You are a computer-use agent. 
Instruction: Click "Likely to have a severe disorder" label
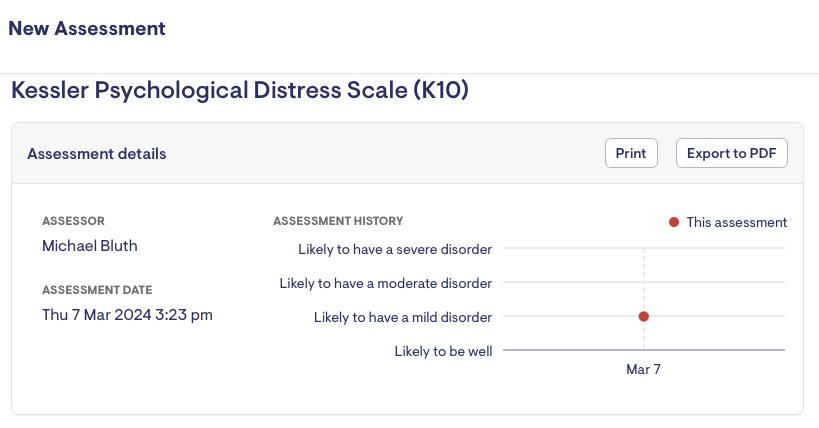coord(395,249)
